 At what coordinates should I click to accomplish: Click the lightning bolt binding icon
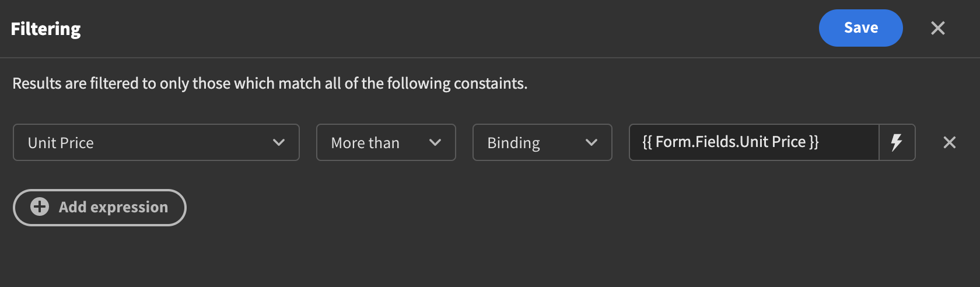(x=897, y=142)
